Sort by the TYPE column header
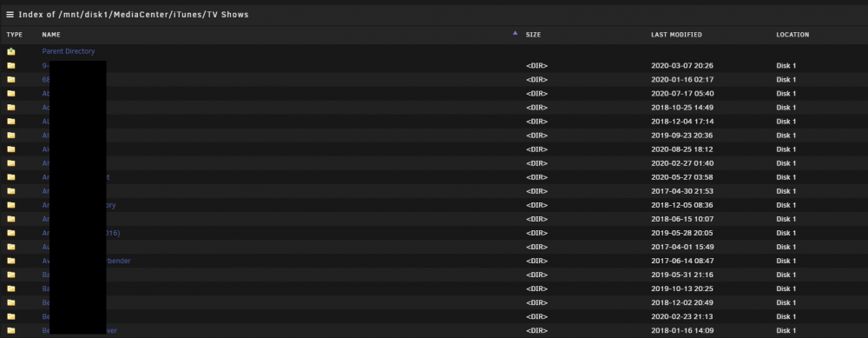Viewport: 868px width, 338px height. click(15, 35)
